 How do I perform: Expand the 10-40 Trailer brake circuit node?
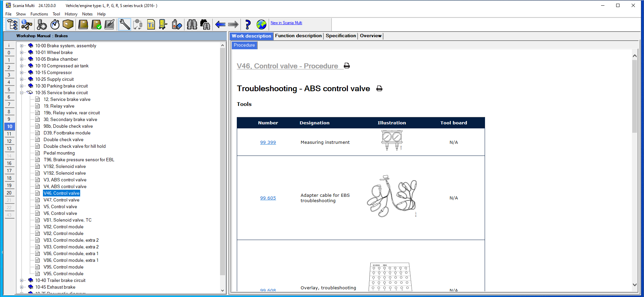[22, 281]
